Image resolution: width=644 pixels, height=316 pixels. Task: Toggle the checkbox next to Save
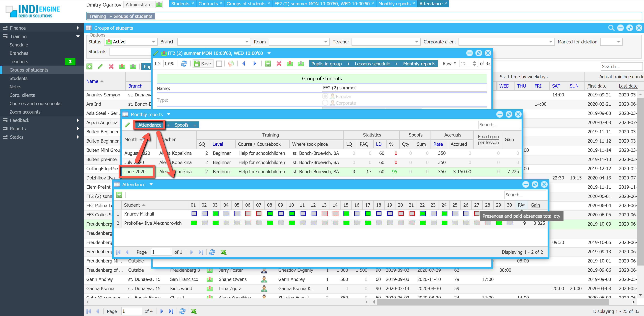point(219,64)
